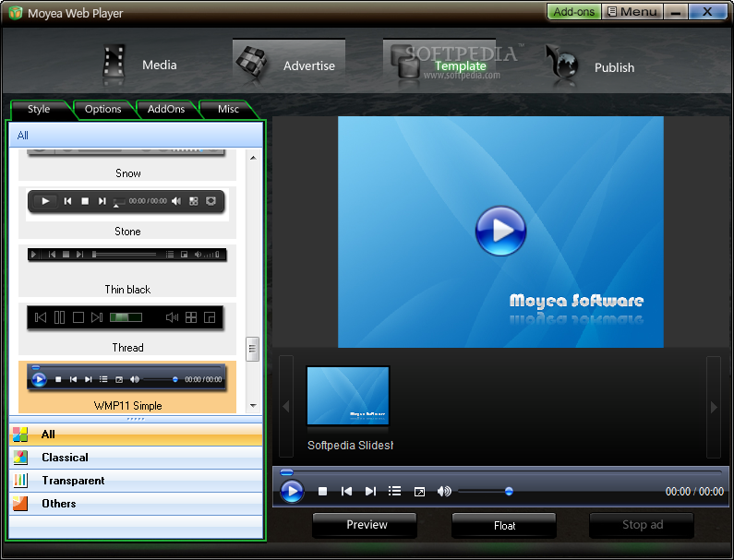
Task: Click scroll down arrow of style list
Action: 253,405
